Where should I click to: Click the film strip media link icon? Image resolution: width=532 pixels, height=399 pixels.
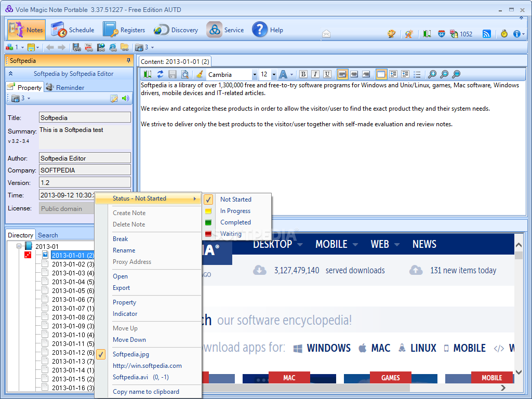click(x=77, y=47)
